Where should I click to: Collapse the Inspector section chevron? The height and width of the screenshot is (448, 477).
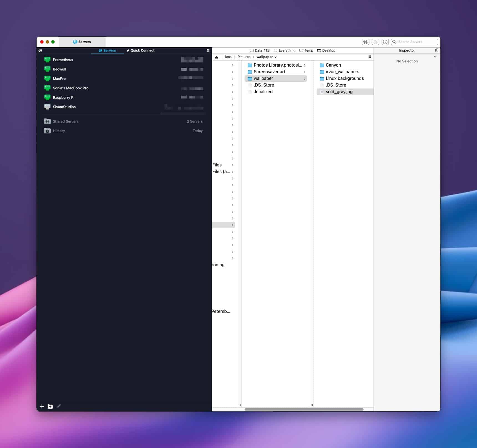[x=435, y=57]
